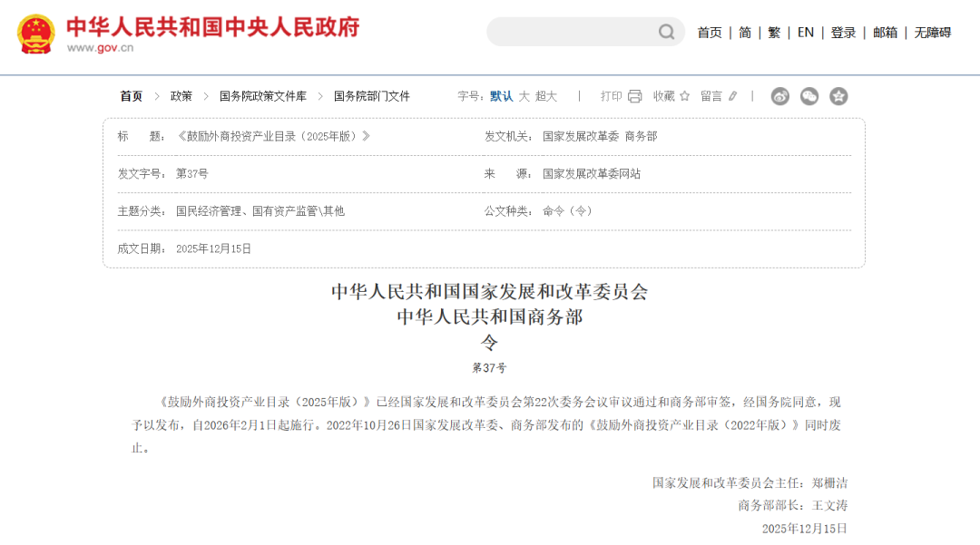Switch to simplified Chinese via 简
The height and width of the screenshot is (545, 980).
[x=744, y=32]
